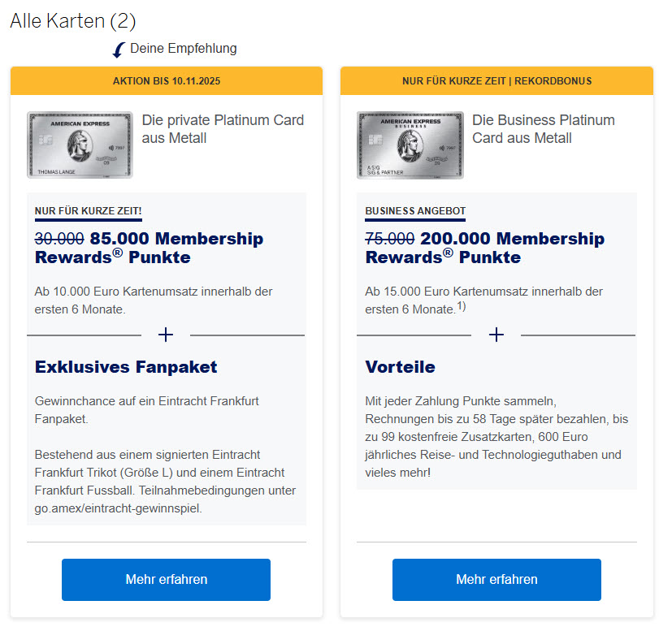Select the Rekordbonus yellow banner
This screenshot has width=672, height=631.
click(x=496, y=81)
